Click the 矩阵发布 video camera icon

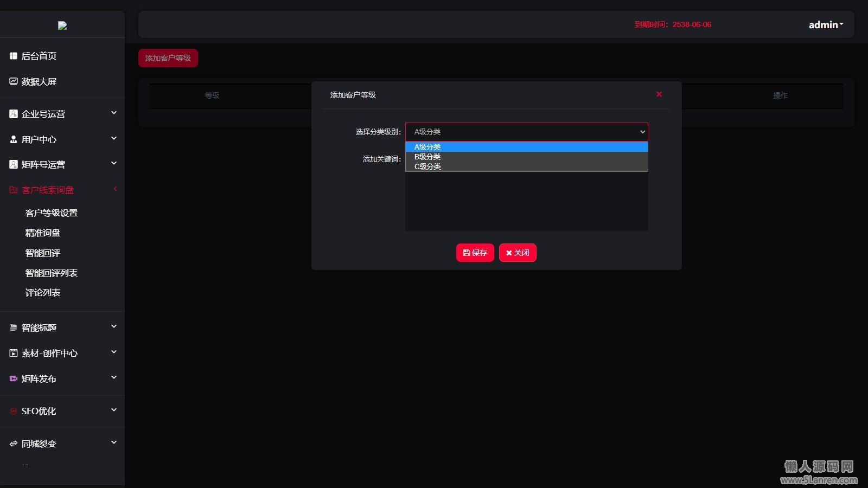pyautogui.click(x=14, y=378)
